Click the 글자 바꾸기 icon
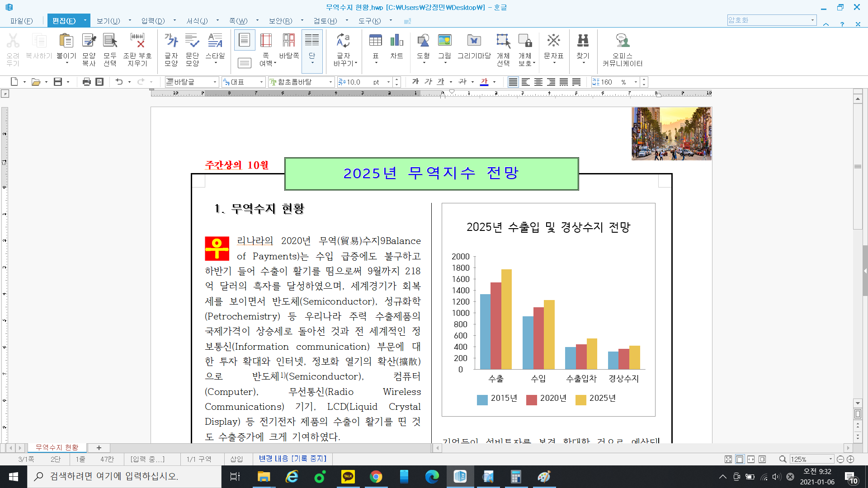 (x=344, y=41)
